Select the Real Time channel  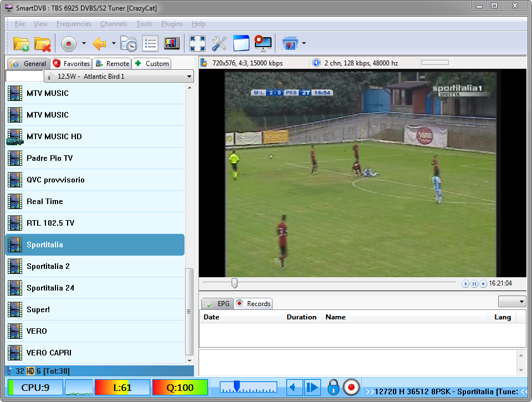pos(95,201)
